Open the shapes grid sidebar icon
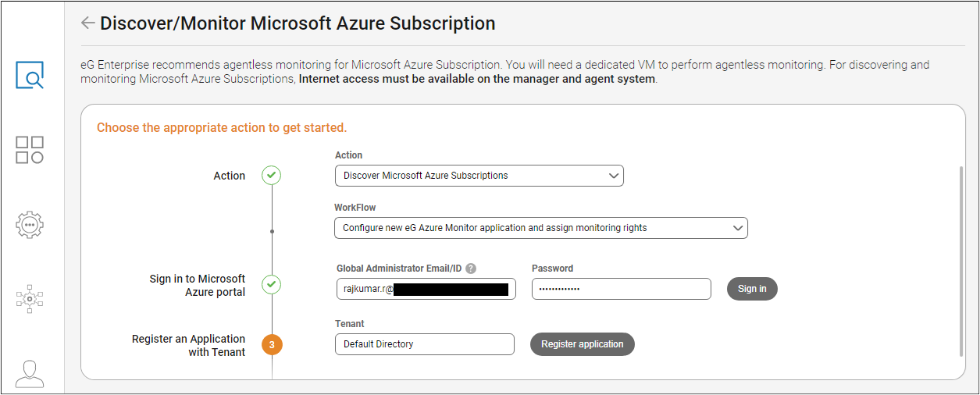 30,150
